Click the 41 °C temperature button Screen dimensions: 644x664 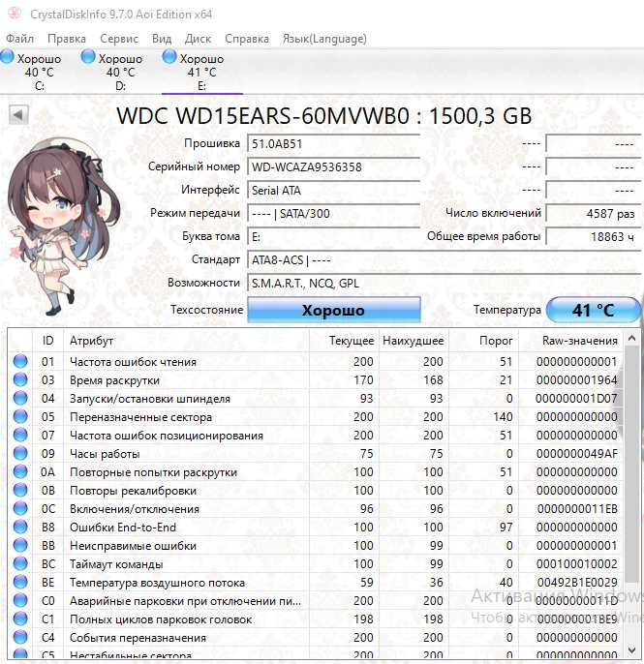(x=593, y=310)
